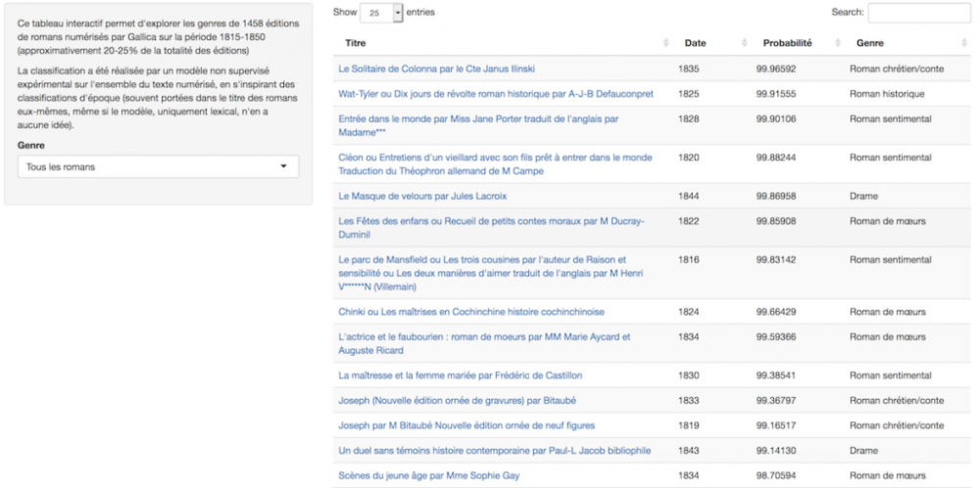Select probability value 99.59366
Viewport: 980px width, 488px height.
point(775,337)
